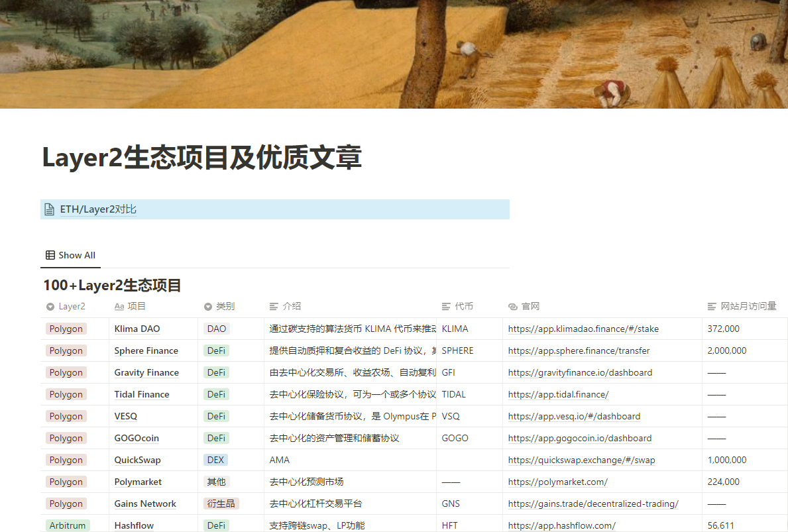Click the 100+Layer2生态项目 database title

(x=112, y=286)
